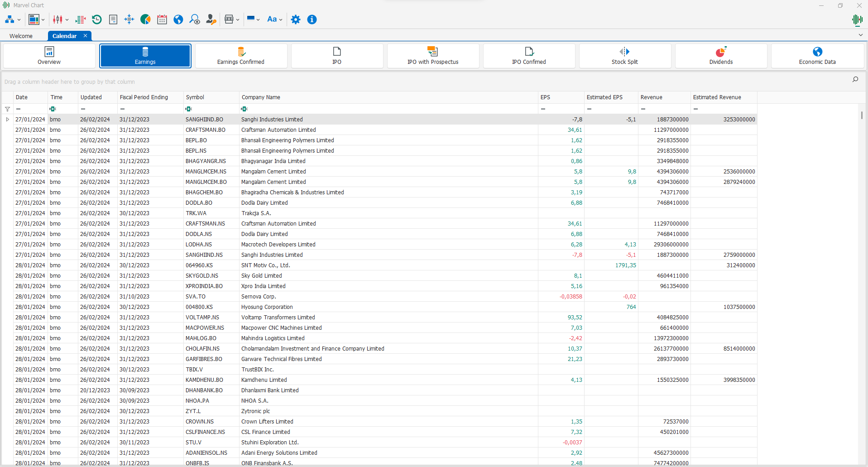This screenshot has height=467, width=868.
Task: Sort by the Date column header
Action: tap(30, 97)
